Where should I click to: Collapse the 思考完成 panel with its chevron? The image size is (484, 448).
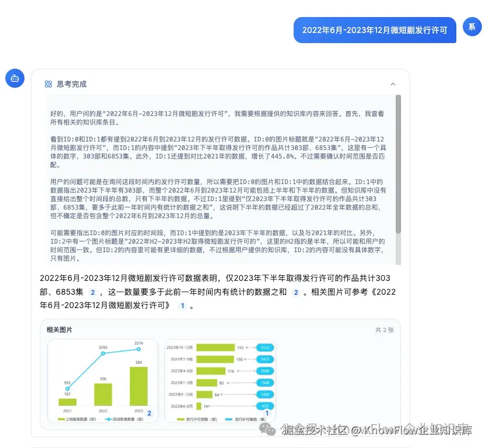coord(393,84)
